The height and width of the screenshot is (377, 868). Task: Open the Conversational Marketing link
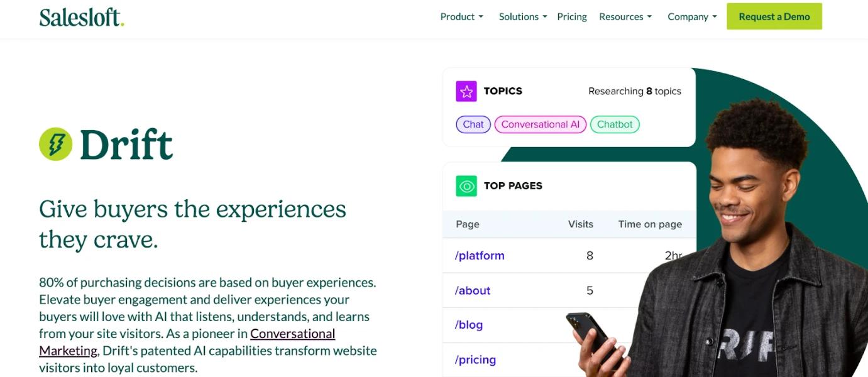pos(292,334)
